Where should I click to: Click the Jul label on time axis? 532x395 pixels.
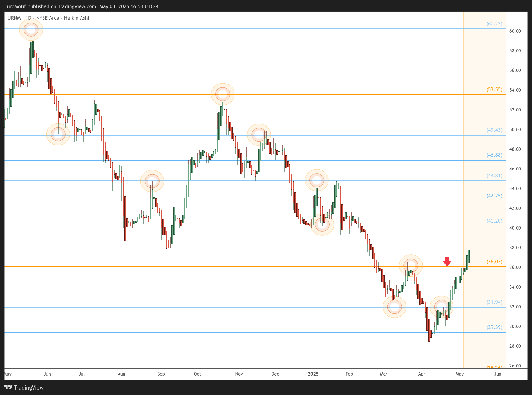pyautogui.click(x=82, y=374)
